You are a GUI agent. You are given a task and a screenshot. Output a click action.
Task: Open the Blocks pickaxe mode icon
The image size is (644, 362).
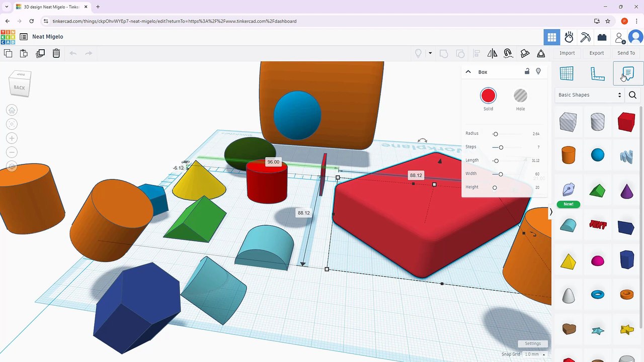click(585, 37)
